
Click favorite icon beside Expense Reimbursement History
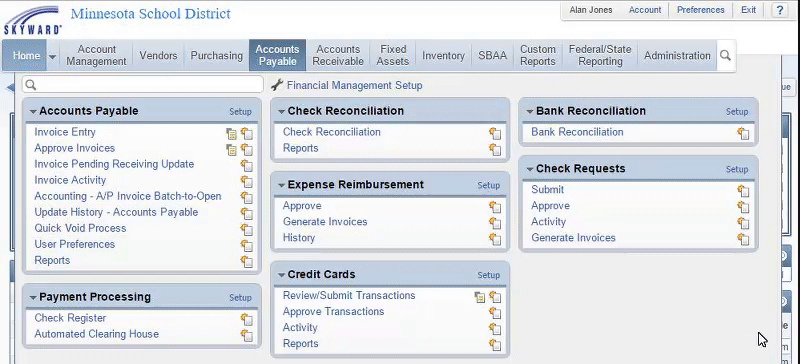coord(495,239)
